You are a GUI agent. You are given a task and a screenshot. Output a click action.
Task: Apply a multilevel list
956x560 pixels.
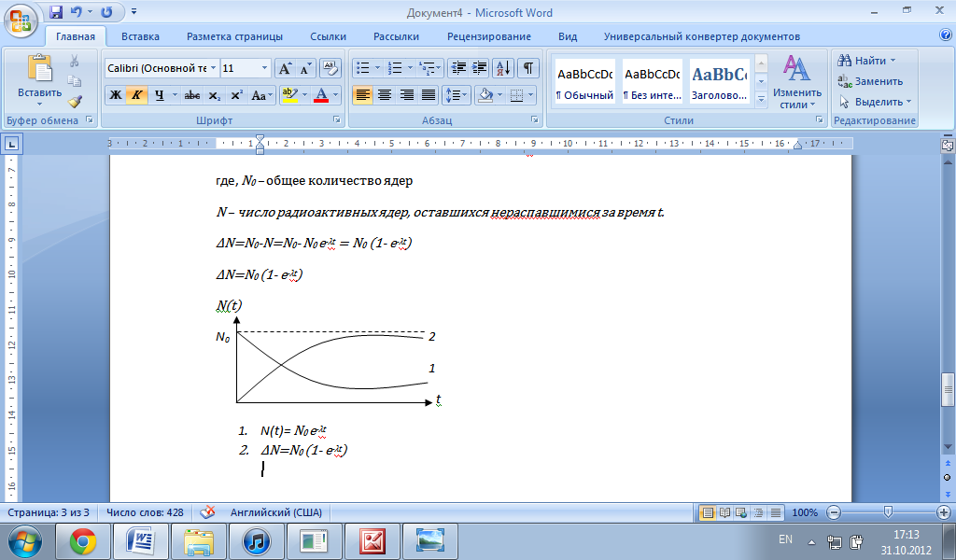click(x=428, y=67)
